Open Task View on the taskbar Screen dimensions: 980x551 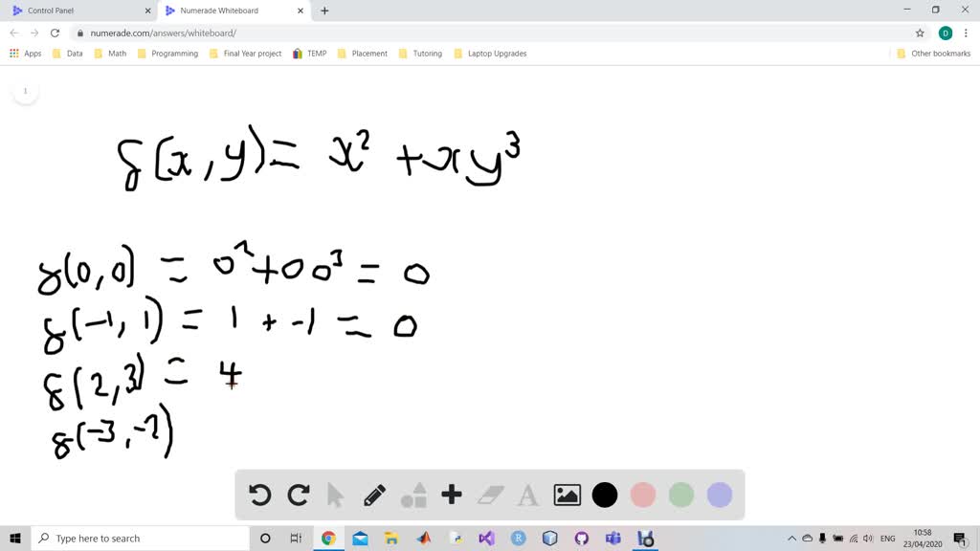(x=296, y=538)
